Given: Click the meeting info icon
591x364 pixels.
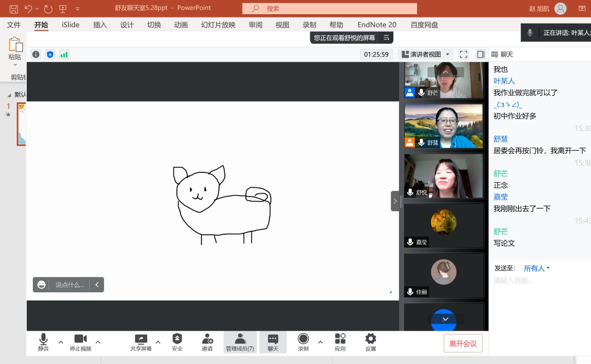Looking at the screenshot, I should [x=36, y=54].
